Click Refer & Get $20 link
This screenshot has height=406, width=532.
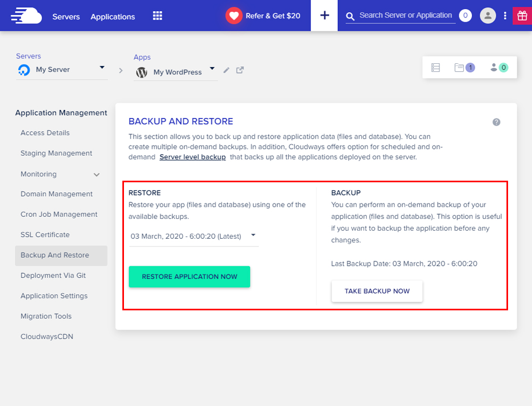(x=273, y=16)
